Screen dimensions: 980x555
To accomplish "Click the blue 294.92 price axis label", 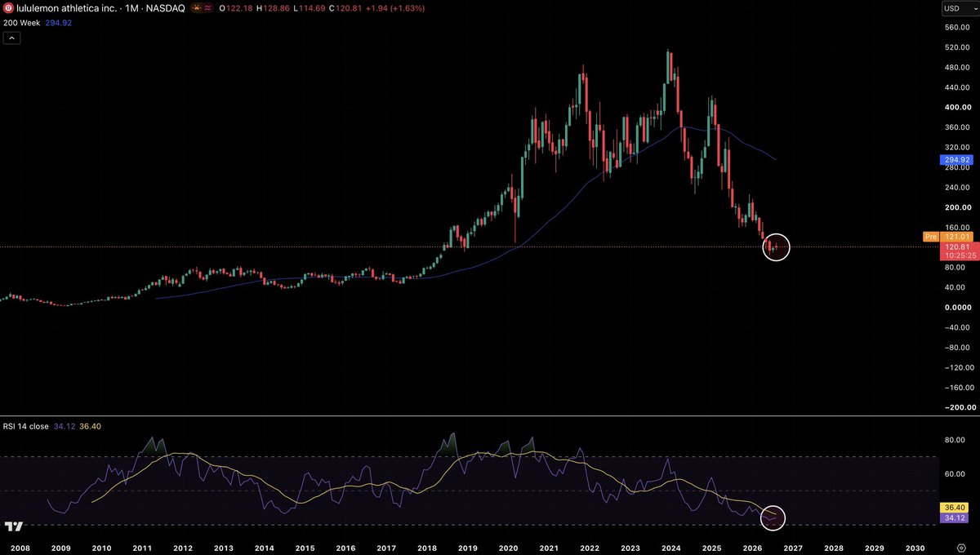I will (955, 160).
